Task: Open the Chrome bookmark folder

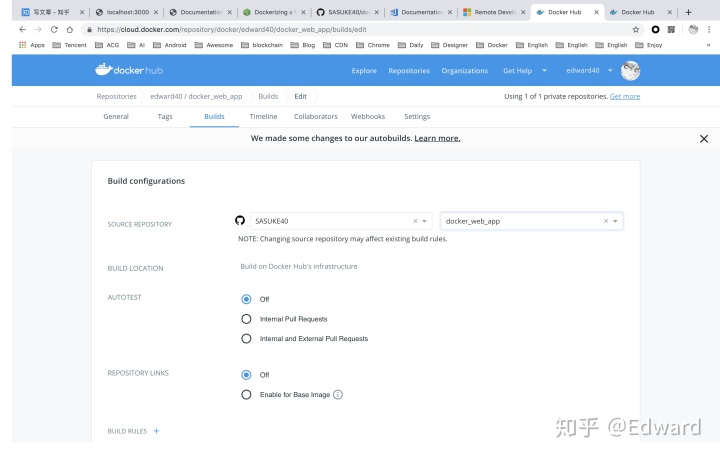Action: [x=372, y=45]
